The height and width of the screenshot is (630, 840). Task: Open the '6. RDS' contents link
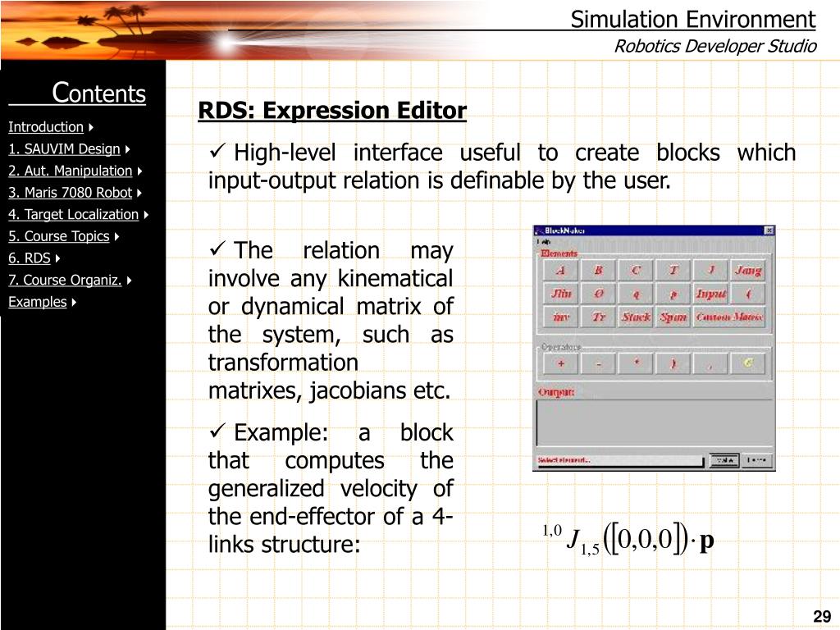click(30, 258)
